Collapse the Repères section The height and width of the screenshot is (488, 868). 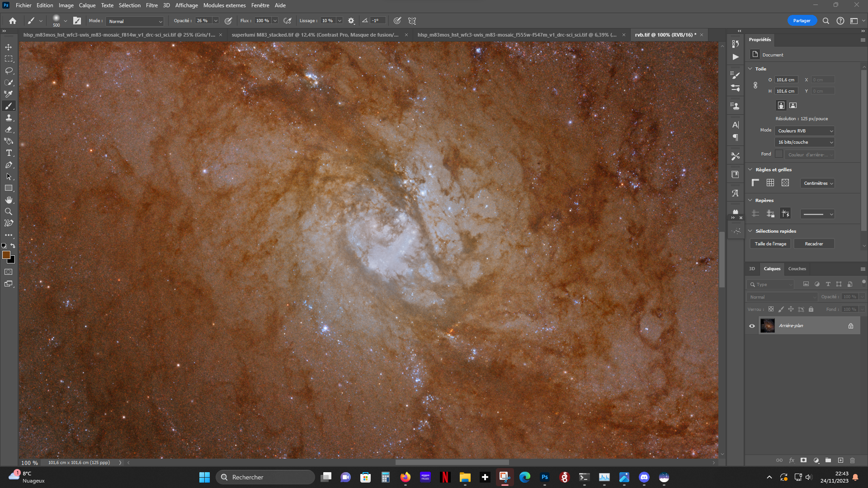[750, 200]
